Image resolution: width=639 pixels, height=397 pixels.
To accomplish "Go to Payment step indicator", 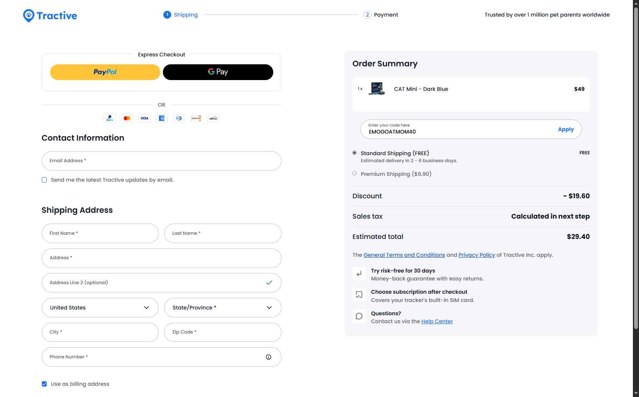I will (x=381, y=15).
